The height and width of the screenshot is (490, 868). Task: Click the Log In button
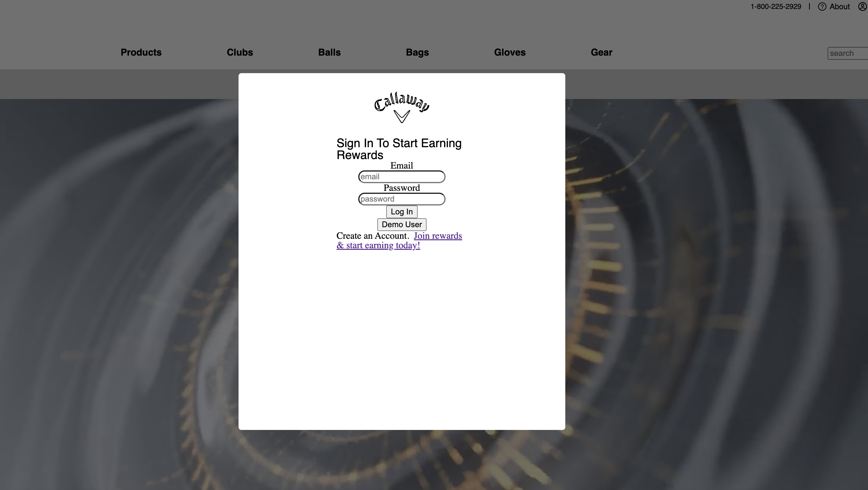(x=402, y=211)
